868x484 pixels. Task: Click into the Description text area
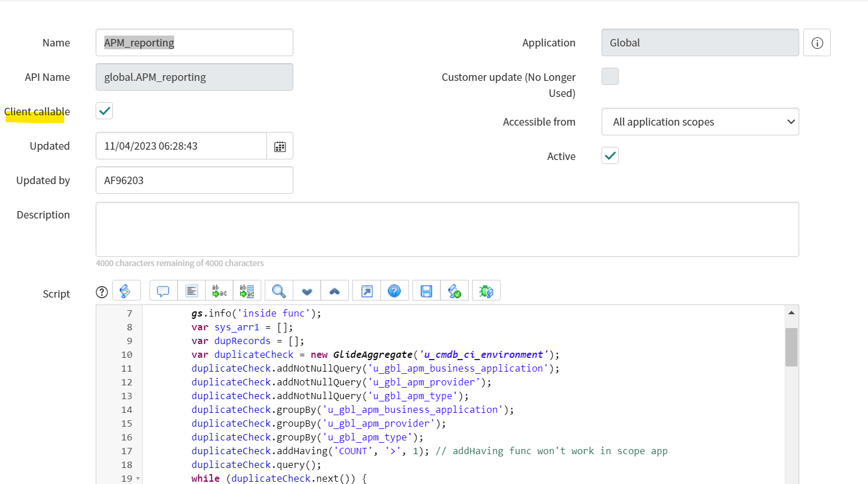[x=447, y=229]
